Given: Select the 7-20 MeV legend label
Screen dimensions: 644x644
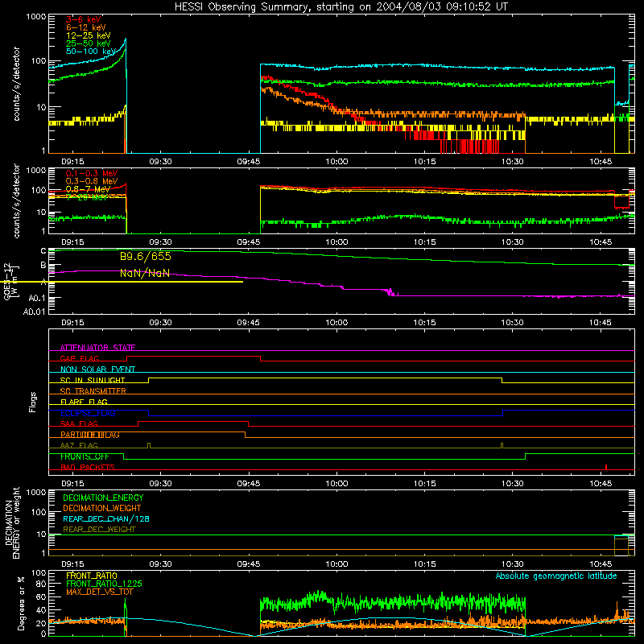Looking at the screenshot, I should click(x=87, y=197).
